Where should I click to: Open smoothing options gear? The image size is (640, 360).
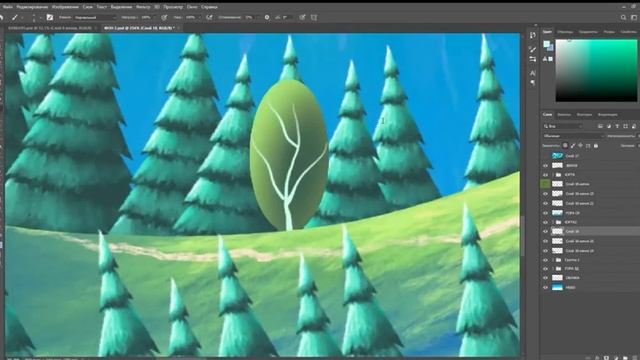click(267, 18)
